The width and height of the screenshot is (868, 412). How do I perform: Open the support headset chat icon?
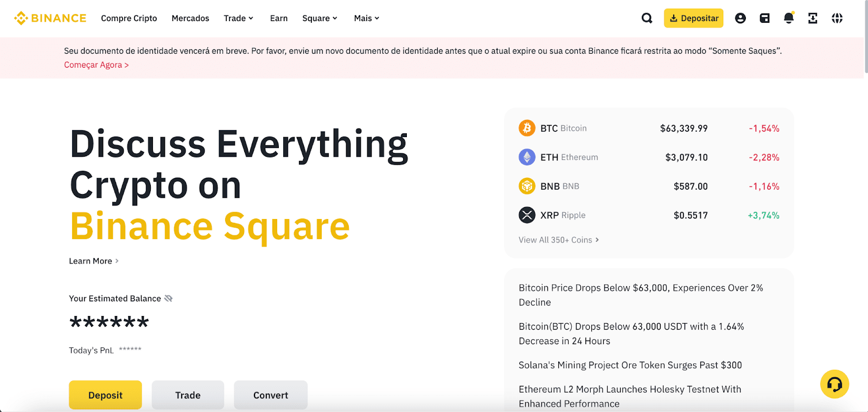pyautogui.click(x=834, y=384)
